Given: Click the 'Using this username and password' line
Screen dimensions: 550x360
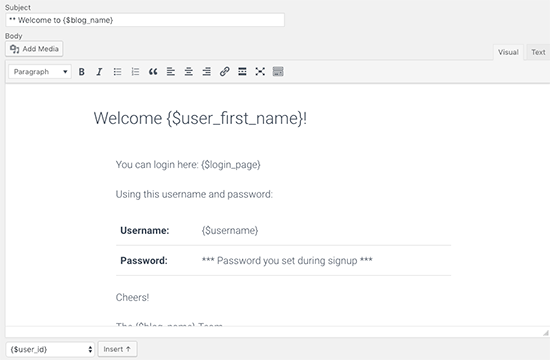Looking at the screenshot, I should 194,194.
